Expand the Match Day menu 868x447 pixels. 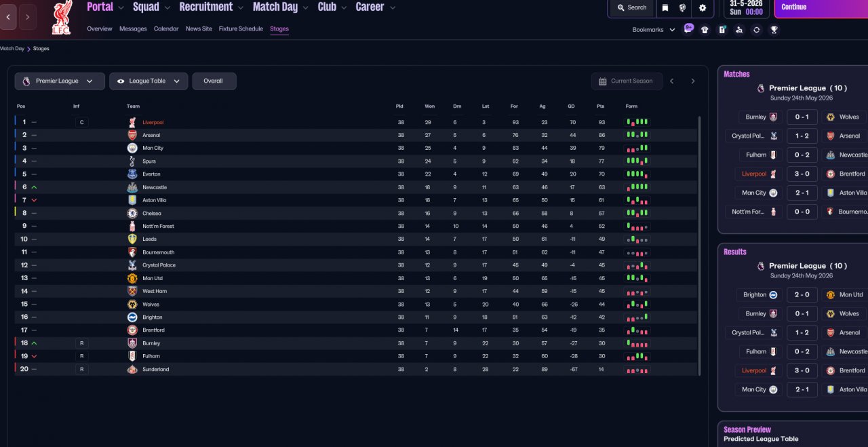[x=281, y=7]
